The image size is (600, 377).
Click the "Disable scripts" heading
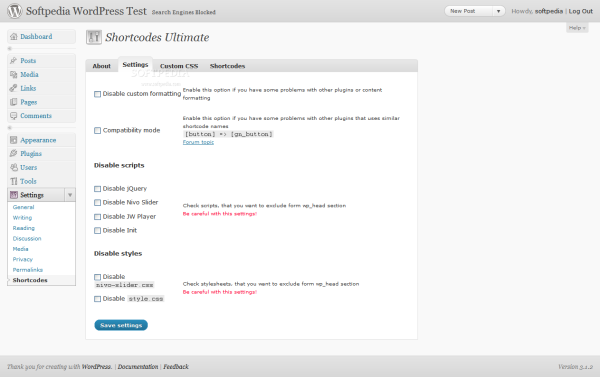[119, 165]
